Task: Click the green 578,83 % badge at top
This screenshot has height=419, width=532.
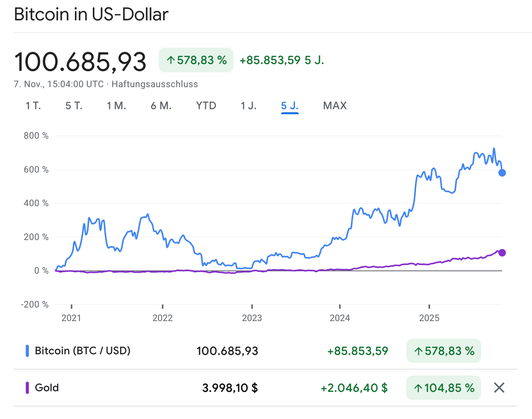Action: coord(196,60)
